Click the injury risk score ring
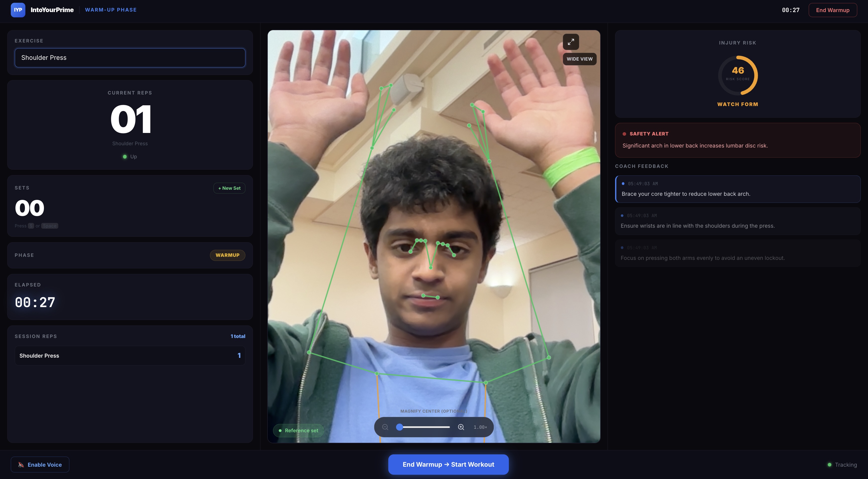Image resolution: width=868 pixels, height=479 pixels. click(738, 75)
